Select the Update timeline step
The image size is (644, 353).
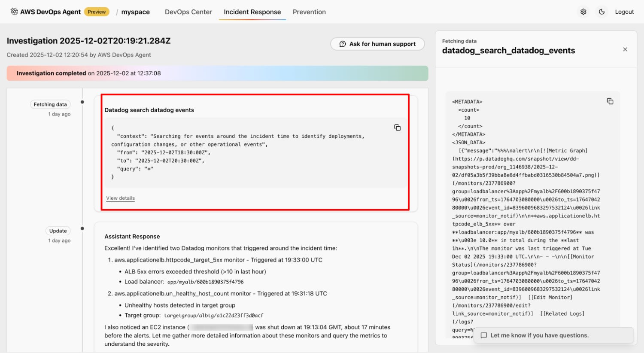tap(58, 231)
